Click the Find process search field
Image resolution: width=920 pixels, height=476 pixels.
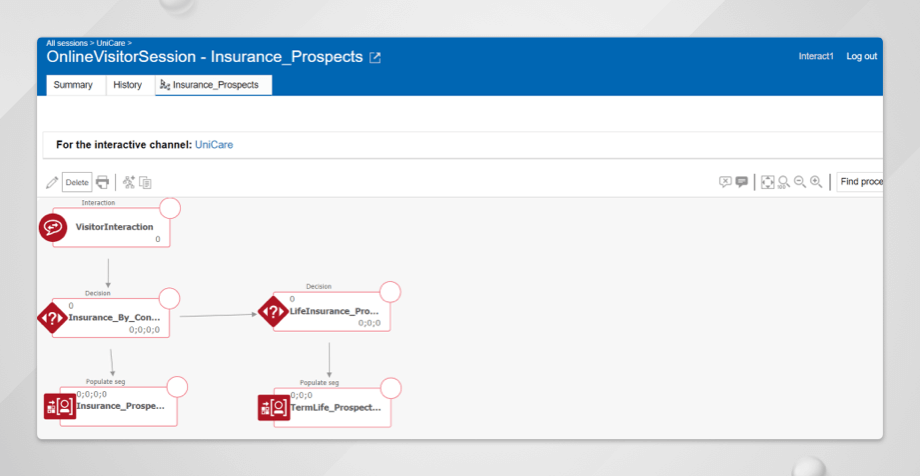tap(860, 182)
